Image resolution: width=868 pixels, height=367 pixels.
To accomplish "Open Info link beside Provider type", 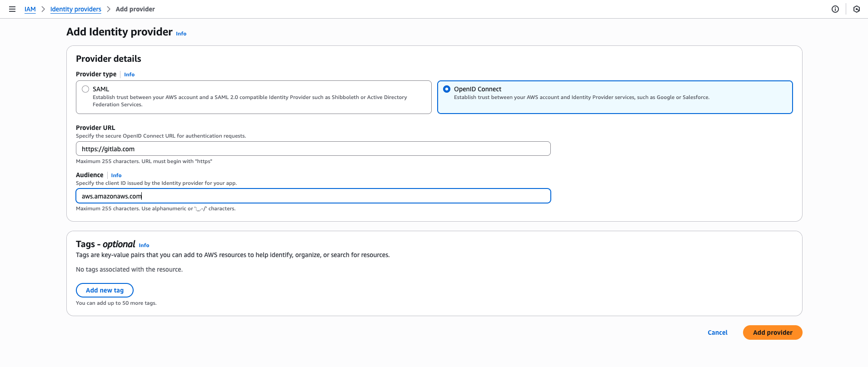I will [129, 74].
